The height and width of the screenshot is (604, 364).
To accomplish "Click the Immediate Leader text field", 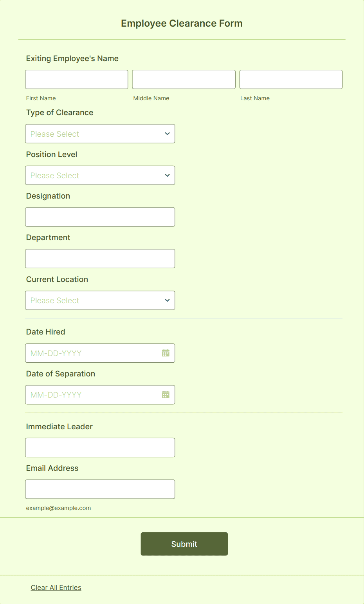I will (x=100, y=447).
